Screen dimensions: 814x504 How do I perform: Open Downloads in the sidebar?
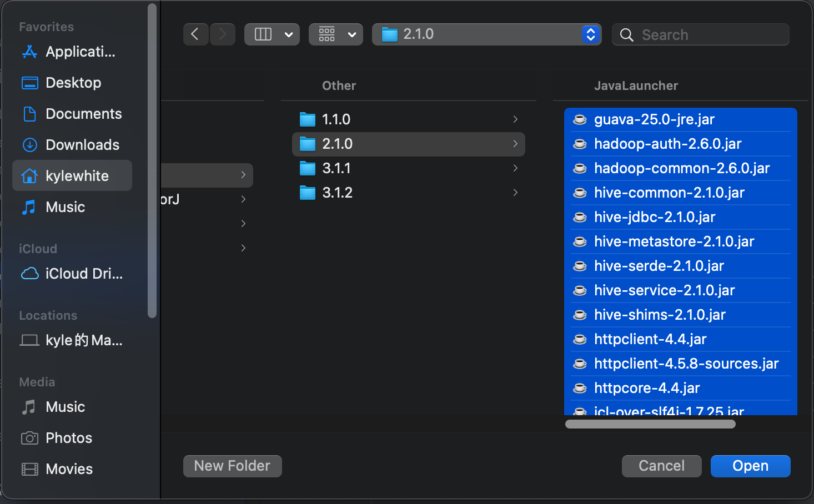click(x=72, y=145)
